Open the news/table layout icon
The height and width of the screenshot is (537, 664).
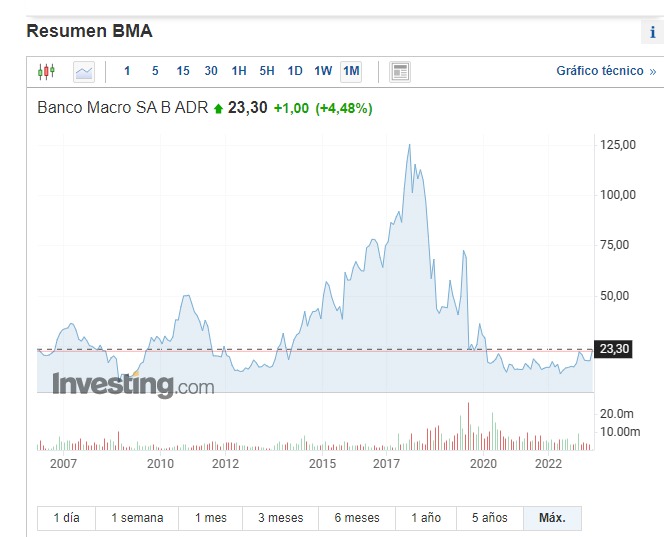tap(400, 72)
